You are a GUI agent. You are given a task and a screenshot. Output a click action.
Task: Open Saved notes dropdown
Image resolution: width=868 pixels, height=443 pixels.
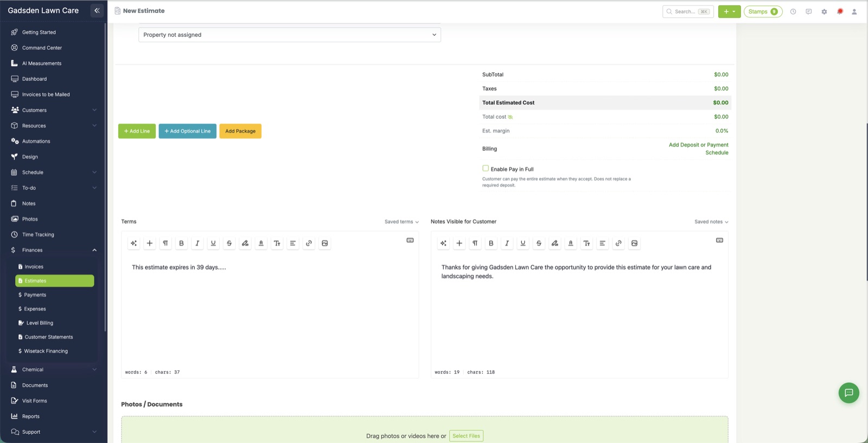coord(711,222)
